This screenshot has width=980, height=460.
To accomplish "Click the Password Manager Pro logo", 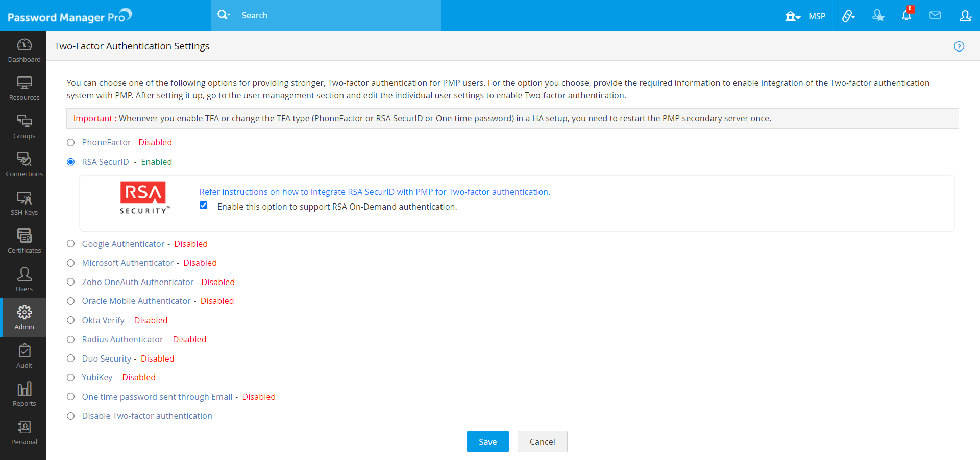I will click(x=69, y=16).
